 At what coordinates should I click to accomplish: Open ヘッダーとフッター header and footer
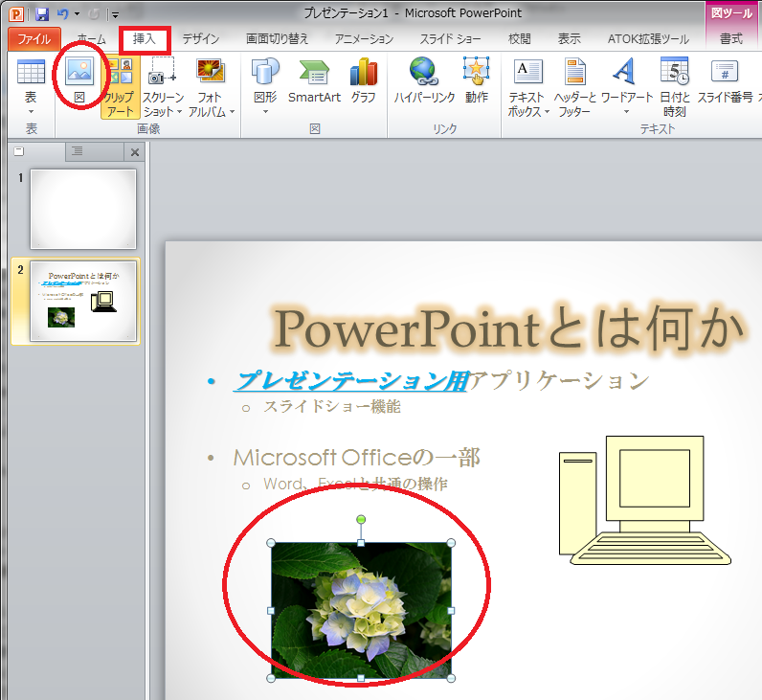tap(575, 87)
